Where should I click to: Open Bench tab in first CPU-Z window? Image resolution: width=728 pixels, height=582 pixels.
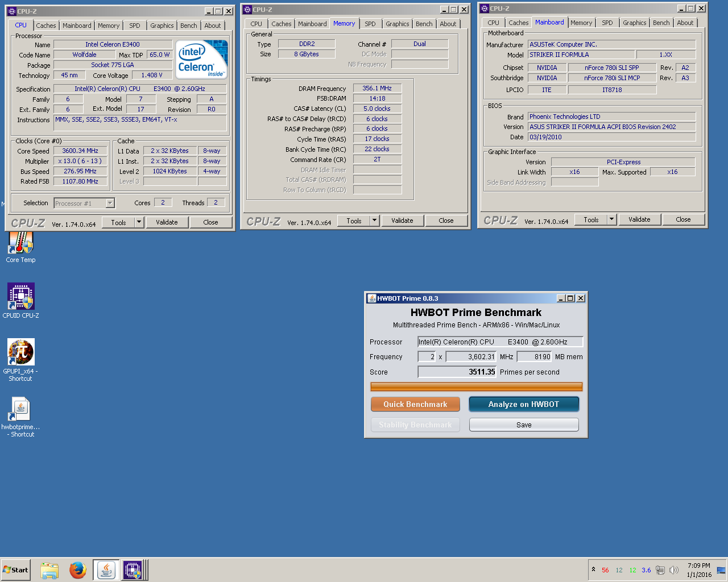coord(189,26)
